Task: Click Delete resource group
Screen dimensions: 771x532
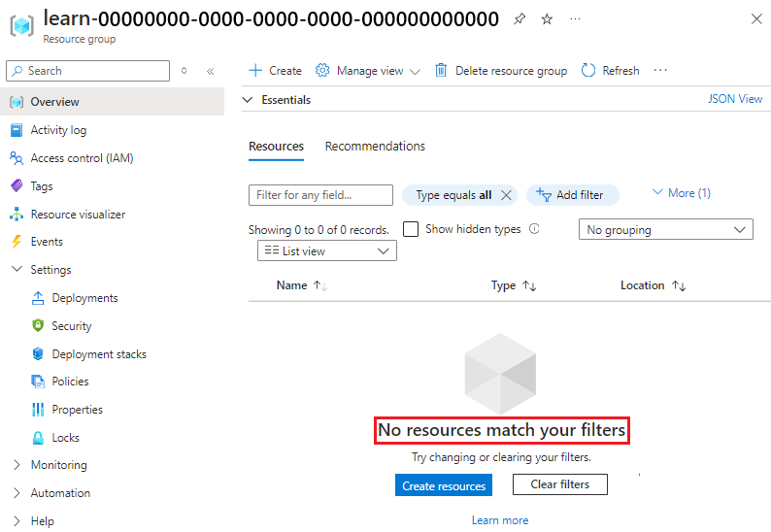Action: (x=501, y=71)
